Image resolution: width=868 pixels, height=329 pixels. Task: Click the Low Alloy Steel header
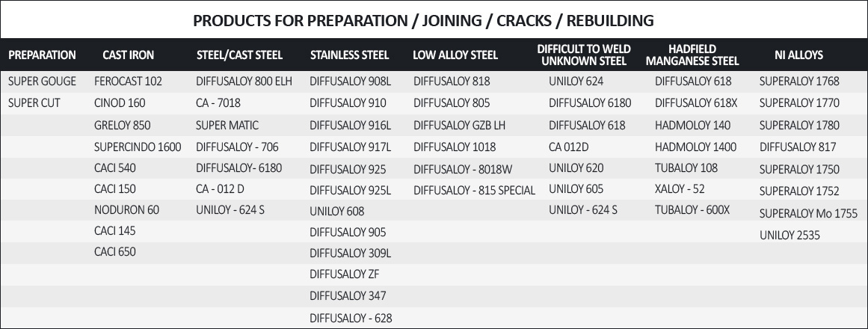click(455, 55)
